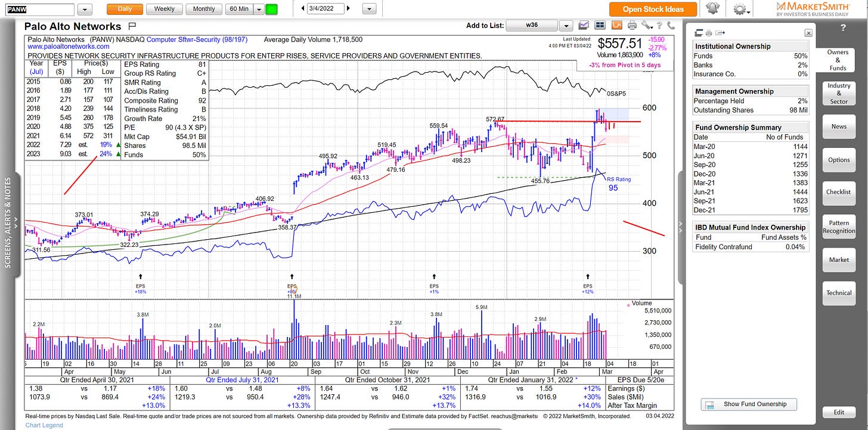Click the Edit button below the side tabs
This screenshot has width=868, height=430.
[x=839, y=412]
